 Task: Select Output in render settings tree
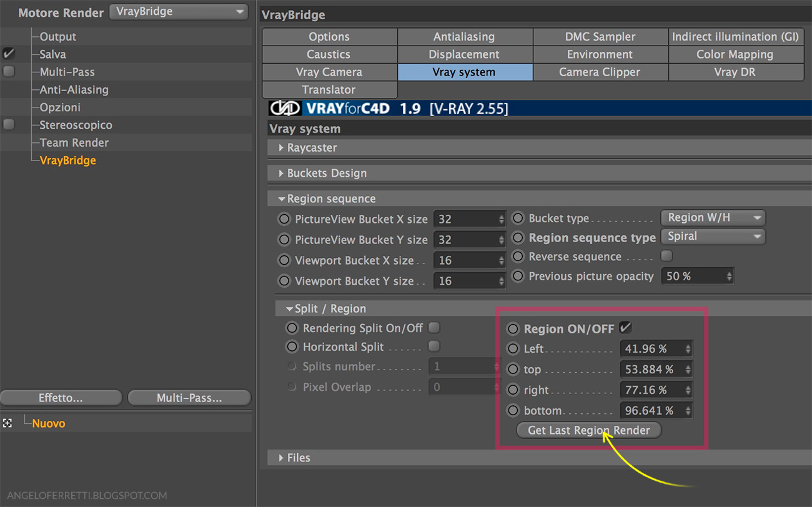(x=57, y=37)
